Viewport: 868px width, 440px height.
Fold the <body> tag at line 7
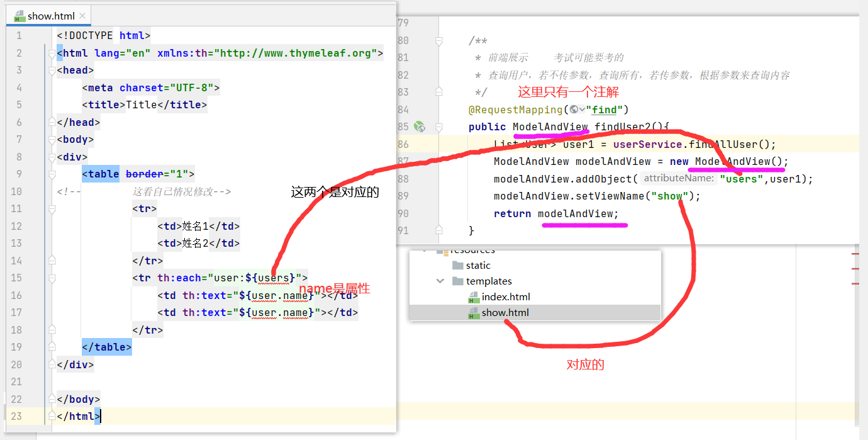(52, 140)
